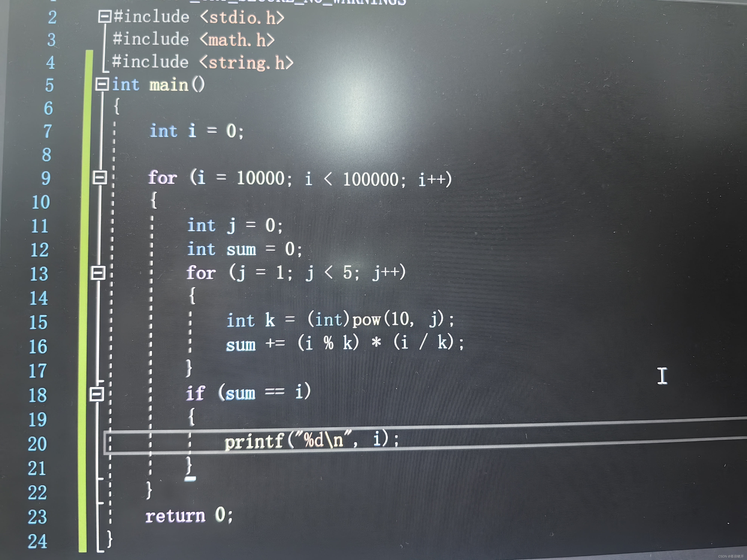The image size is (747, 560).
Task: Click line number 11 in the gutter
Action: tap(40, 226)
